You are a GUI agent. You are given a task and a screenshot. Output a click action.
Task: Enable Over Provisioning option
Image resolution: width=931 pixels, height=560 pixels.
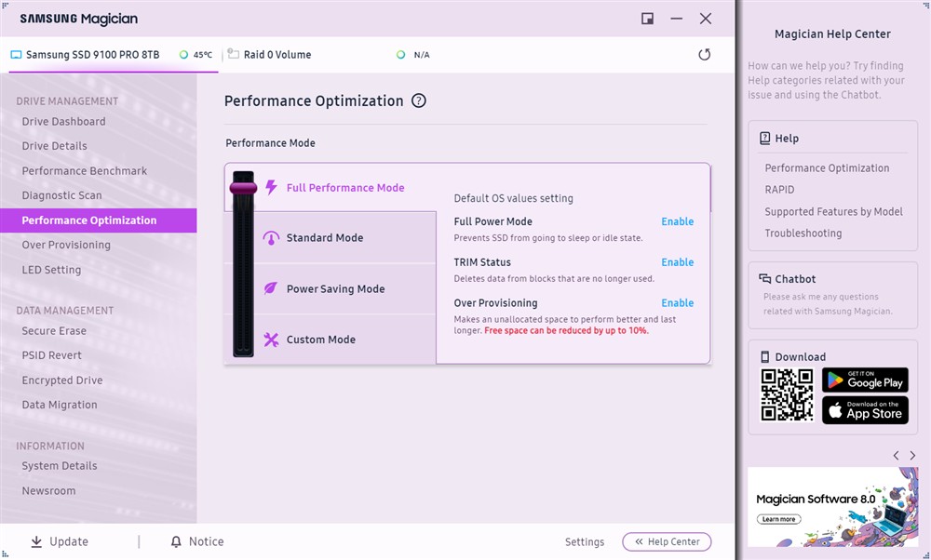tap(677, 303)
